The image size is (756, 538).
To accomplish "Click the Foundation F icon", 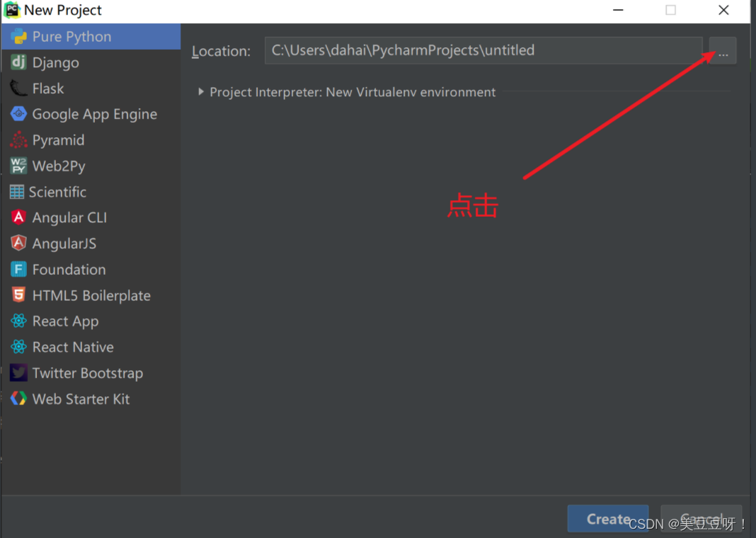I will click(x=18, y=270).
